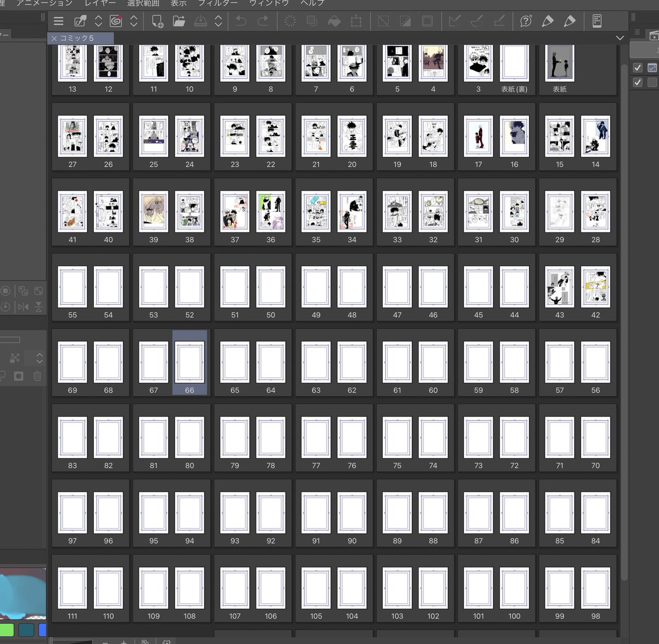This screenshot has width=659, height=644.
Task: Select the page 17 thumbnail
Action: (x=478, y=136)
